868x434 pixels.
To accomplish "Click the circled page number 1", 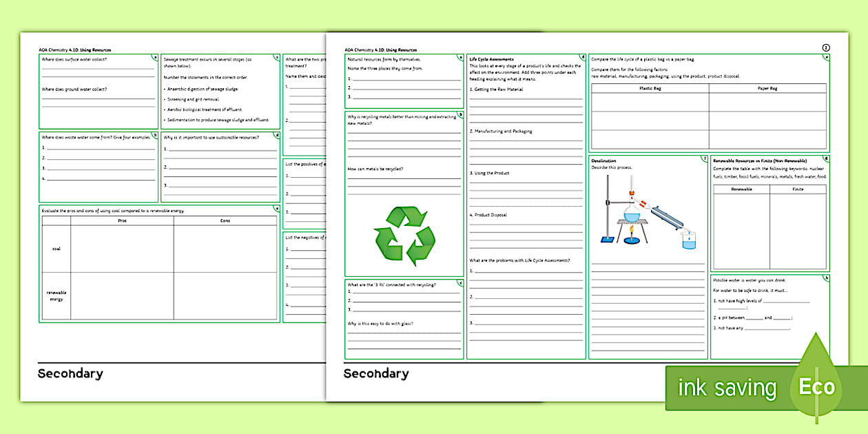I will click(826, 48).
